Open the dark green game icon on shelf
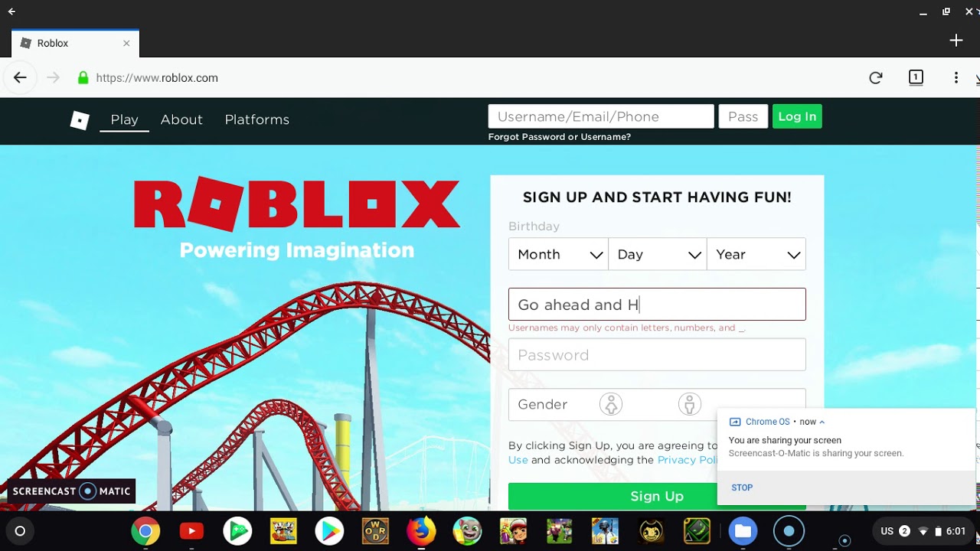 tap(697, 531)
